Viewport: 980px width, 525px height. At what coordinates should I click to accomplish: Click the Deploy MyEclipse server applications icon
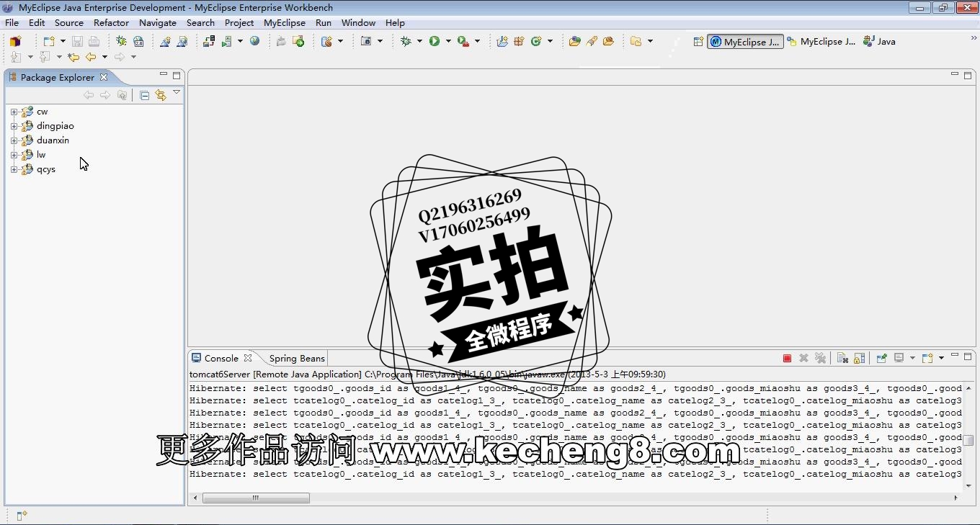tap(209, 41)
